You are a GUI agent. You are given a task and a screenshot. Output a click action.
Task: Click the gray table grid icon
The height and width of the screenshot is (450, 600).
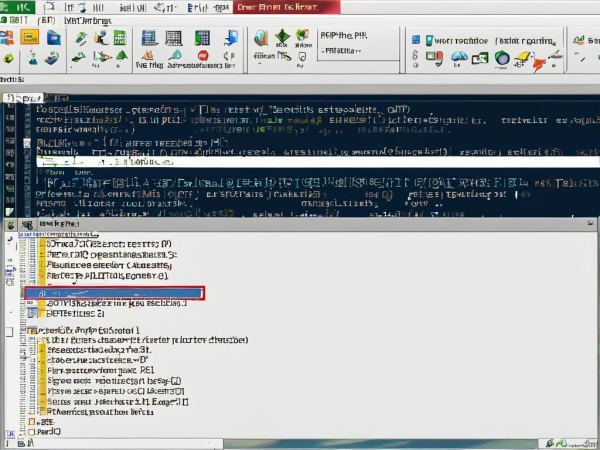(174, 38)
